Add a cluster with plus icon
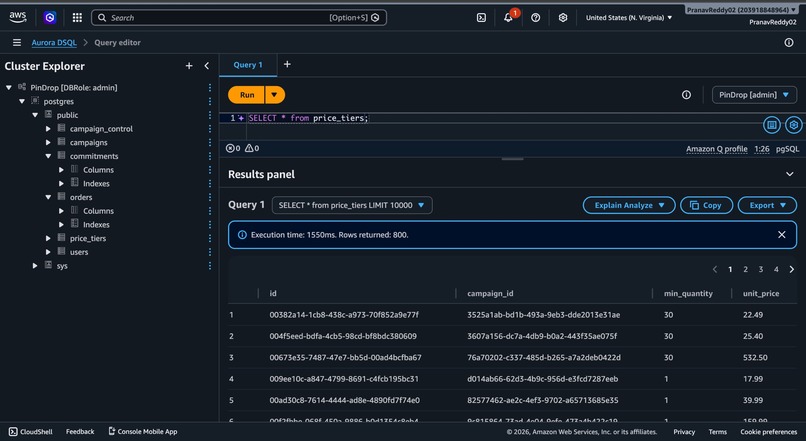Image resolution: width=806 pixels, height=441 pixels. pos(189,66)
